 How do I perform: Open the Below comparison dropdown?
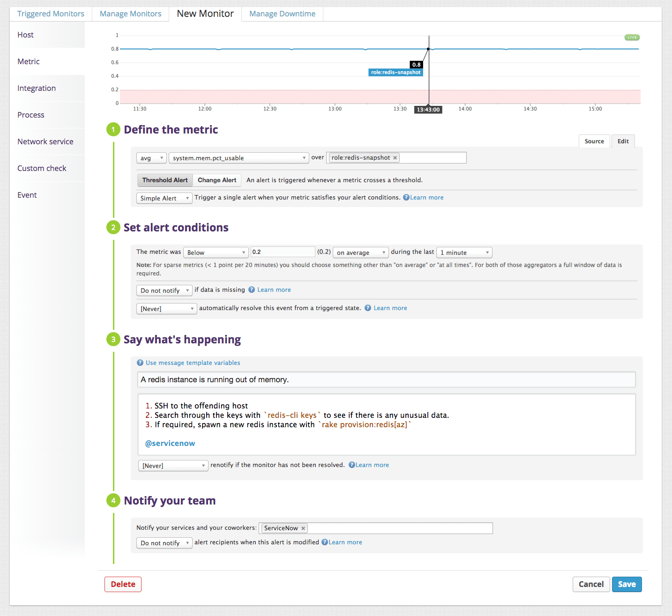pos(216,253)
